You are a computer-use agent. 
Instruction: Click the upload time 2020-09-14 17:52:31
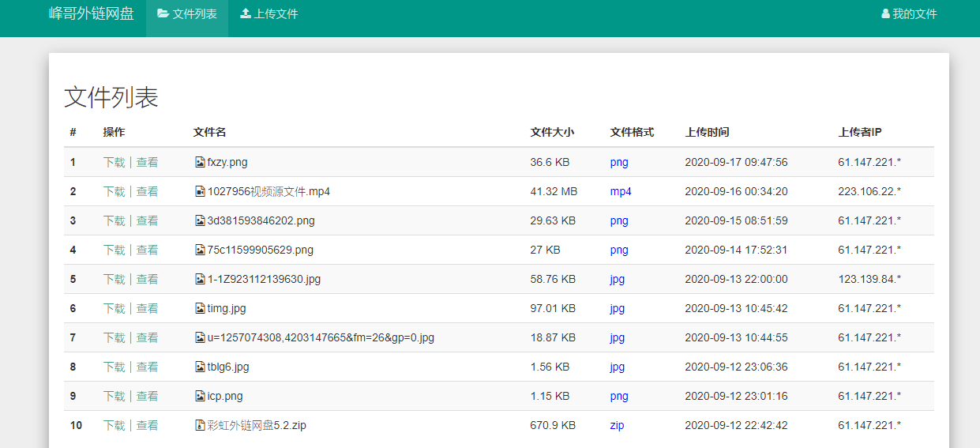point(736,250)
